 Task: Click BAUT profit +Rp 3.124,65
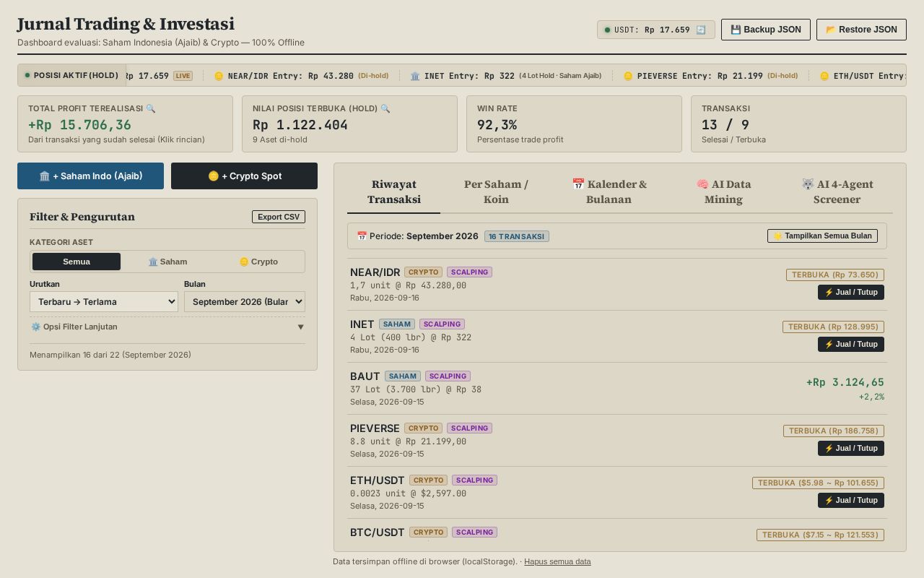(845, 382)
